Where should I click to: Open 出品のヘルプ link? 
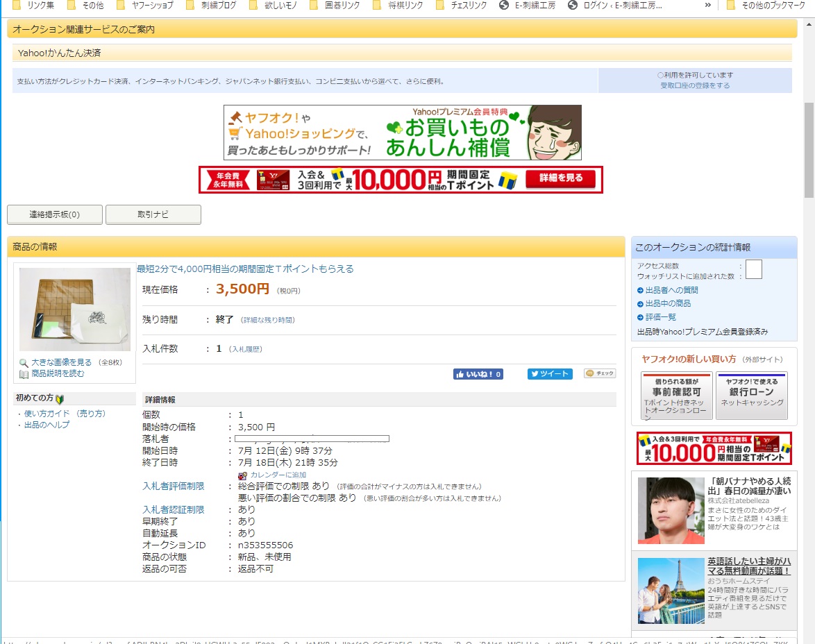pyautogui.click(x=47, y=425)
